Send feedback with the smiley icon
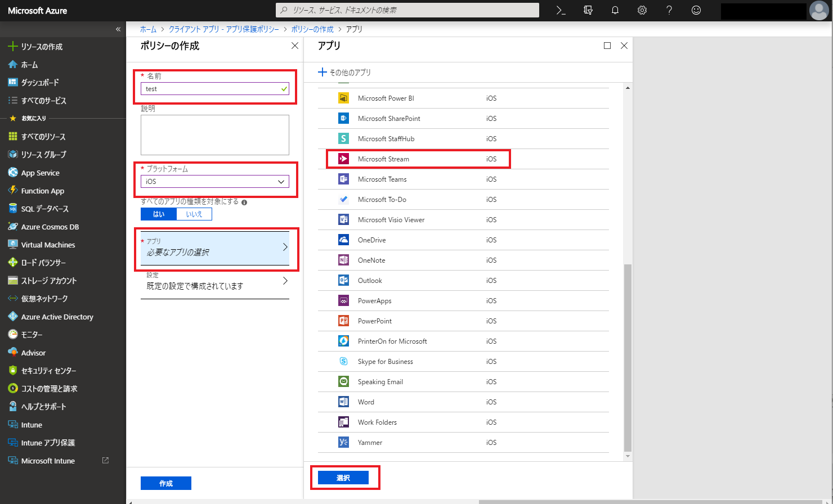This screenshot has width=833, height=504. (x=696, y=10)
